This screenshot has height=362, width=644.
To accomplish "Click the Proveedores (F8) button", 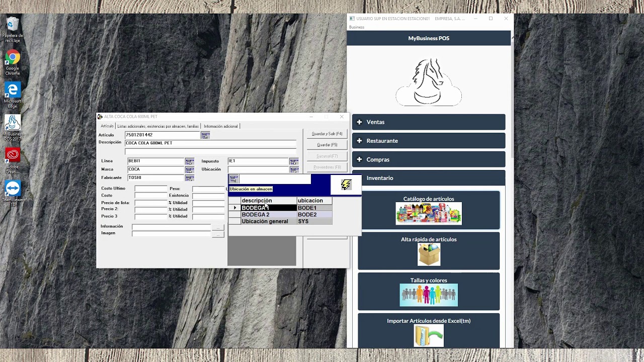I will (327, 167).
